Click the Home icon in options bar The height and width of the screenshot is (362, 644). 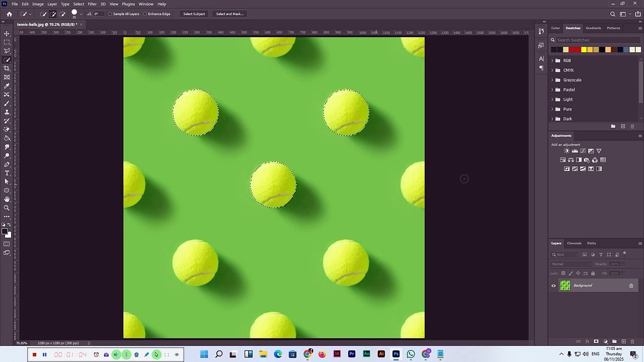[x=9, y=14]
